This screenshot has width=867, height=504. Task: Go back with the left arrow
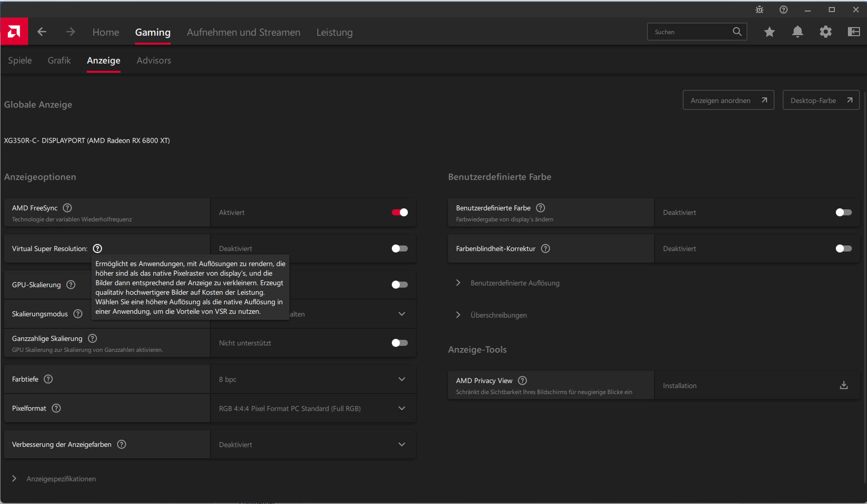(42, 32)
